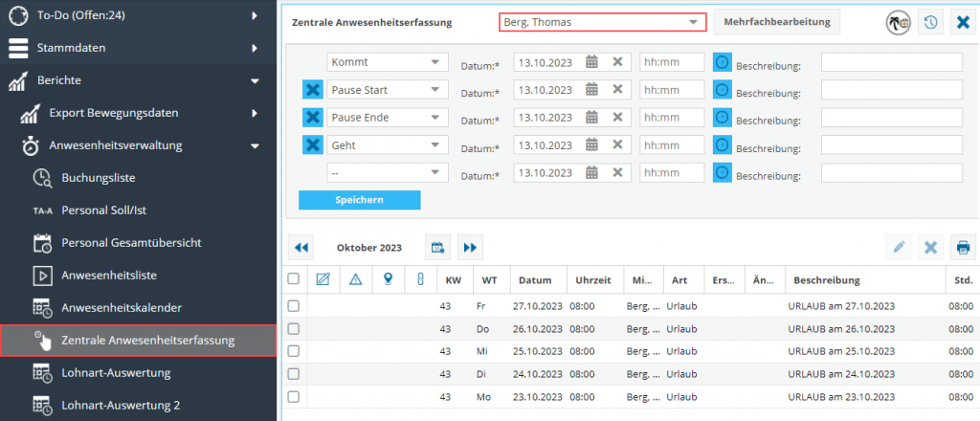Image resolution: width=980 pixels, height=421 pixels.
Task: Select Anwesenheitskalender in the sidebar
Action: [x=122, y=307]
